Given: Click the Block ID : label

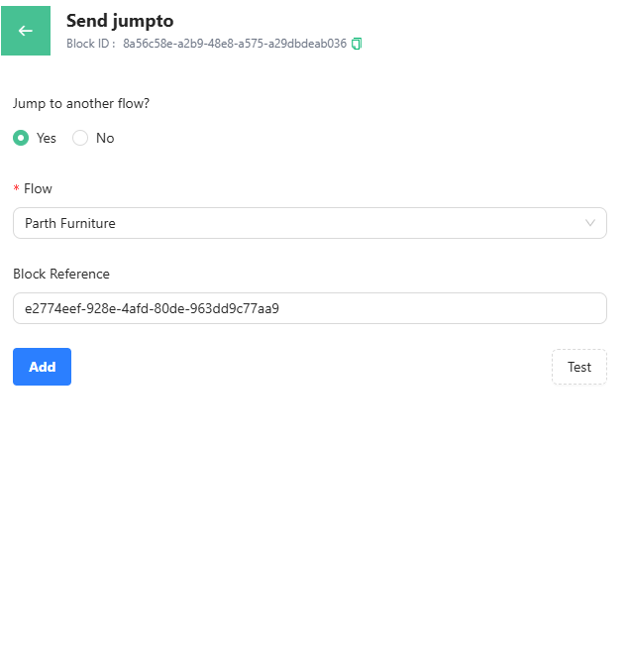Looking at the screenshot, I should pyautogui.click(x=91, y=44).
